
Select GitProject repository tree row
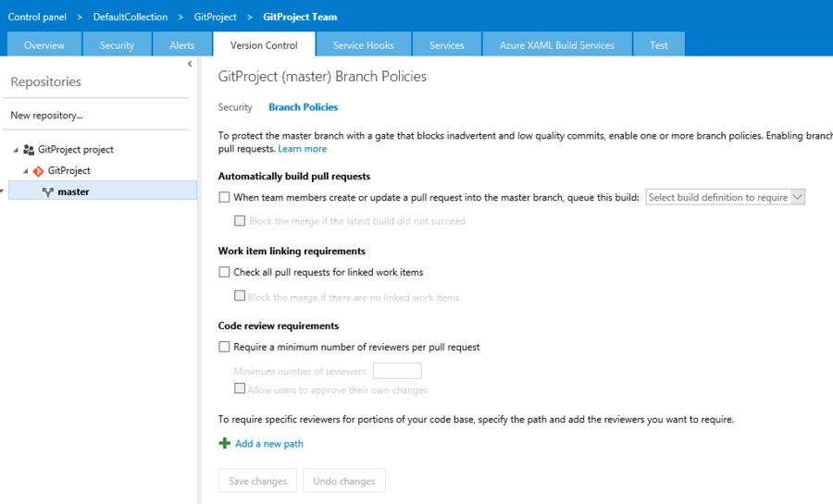[69, 171]
